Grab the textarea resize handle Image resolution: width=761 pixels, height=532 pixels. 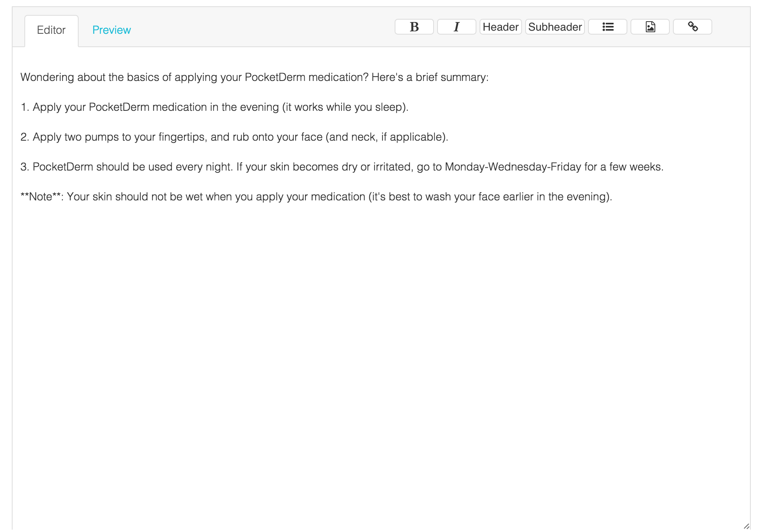coord(746,526)
